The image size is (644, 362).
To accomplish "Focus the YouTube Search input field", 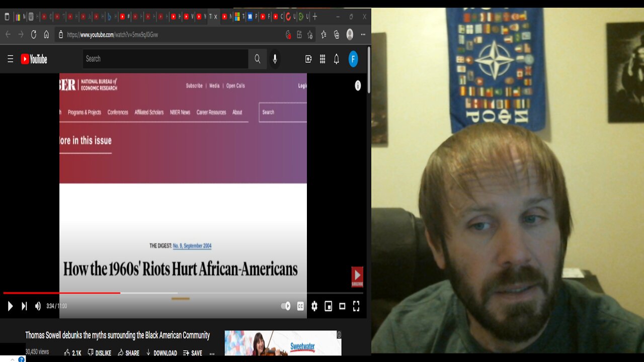I will click(x=166, y=59).
